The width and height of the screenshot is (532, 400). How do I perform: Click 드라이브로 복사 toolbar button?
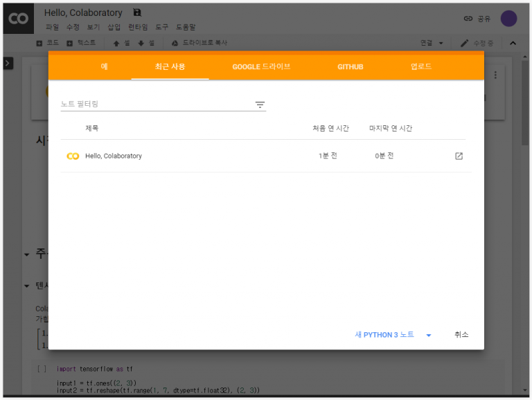(199, 43)
